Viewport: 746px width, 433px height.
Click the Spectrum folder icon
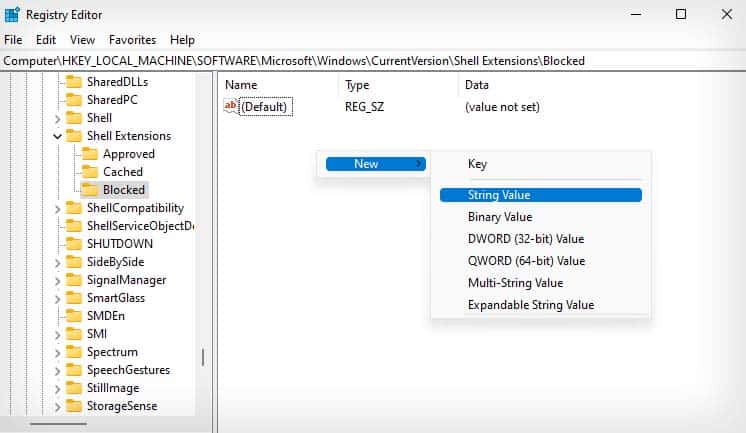tap(74, 352)
